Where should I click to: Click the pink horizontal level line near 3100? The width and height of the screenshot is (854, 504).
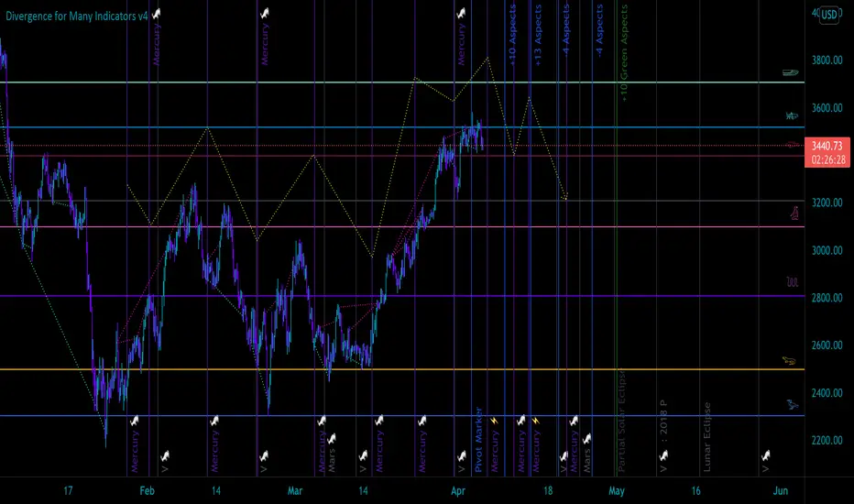coord(402,226)
